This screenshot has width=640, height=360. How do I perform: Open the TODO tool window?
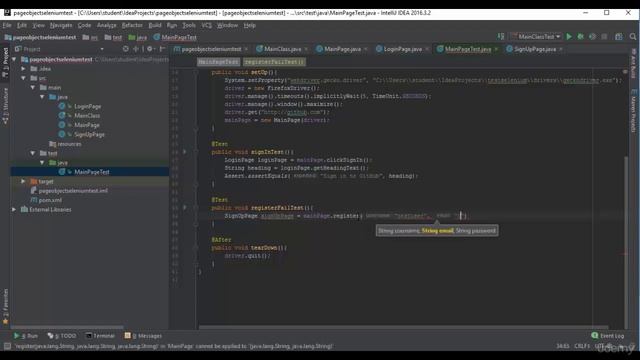pyautogui.click(x=62, y=336)
